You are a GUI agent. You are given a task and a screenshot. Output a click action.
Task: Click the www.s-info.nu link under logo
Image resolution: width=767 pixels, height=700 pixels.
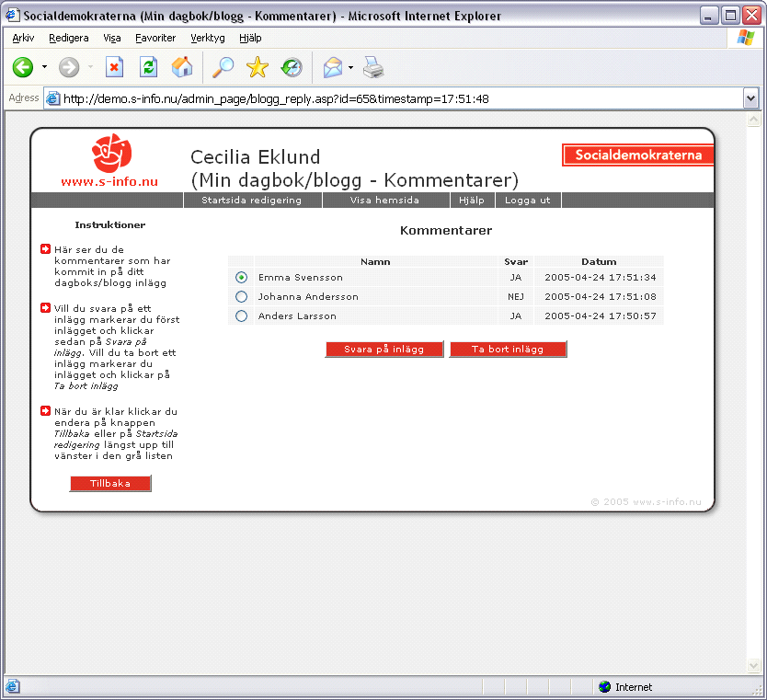109,181
